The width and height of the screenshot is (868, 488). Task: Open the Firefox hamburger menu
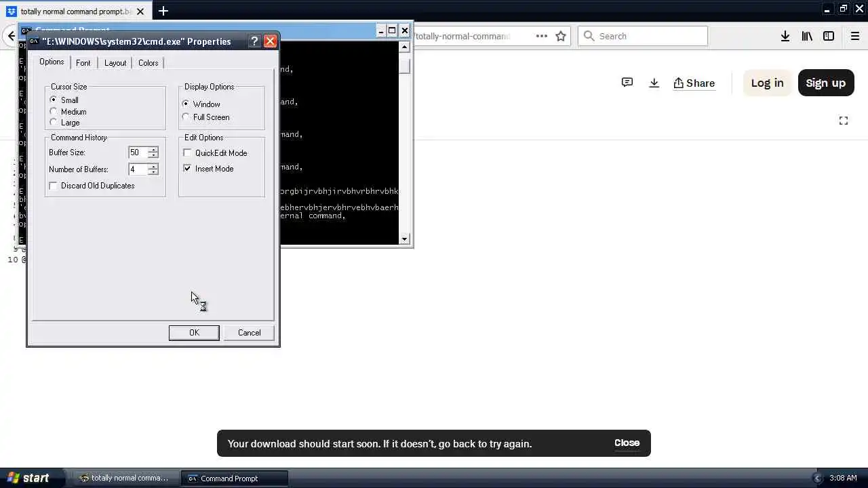854,36
